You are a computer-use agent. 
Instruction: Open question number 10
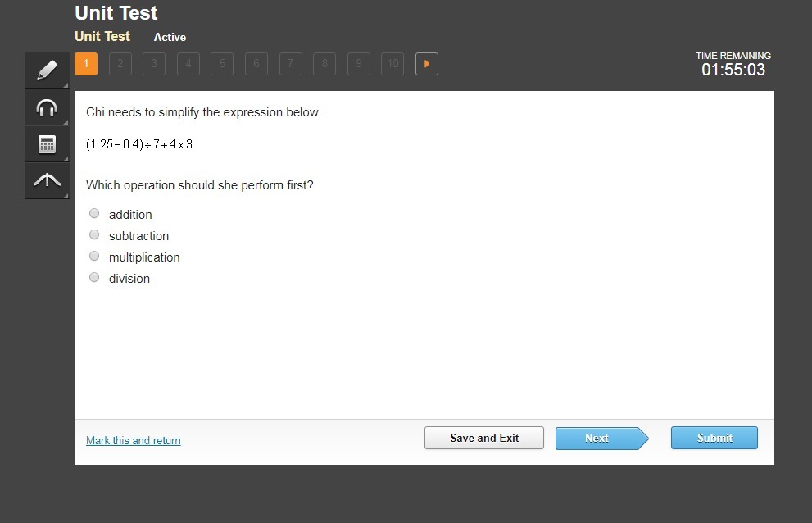click(392, 64)
